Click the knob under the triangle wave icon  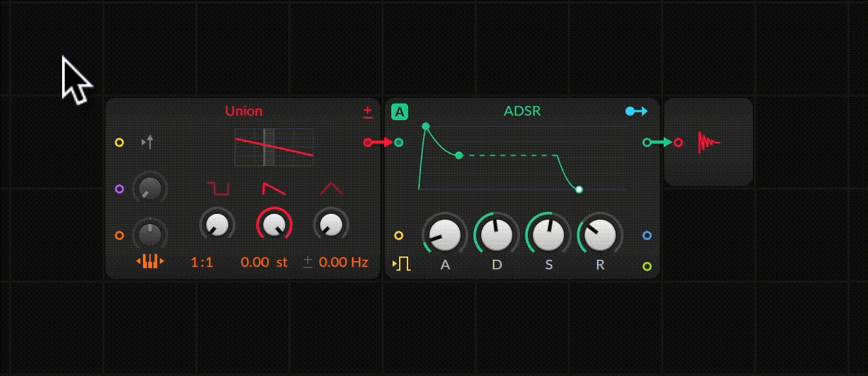[x=331, y=224]
